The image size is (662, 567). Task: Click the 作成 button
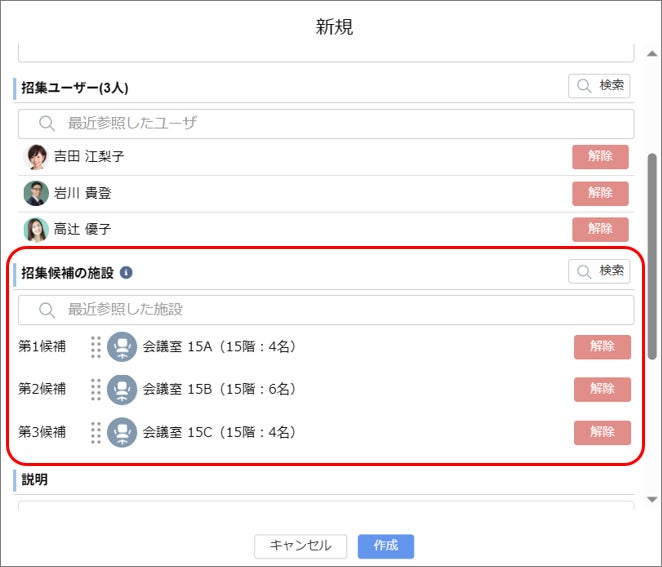386,546
